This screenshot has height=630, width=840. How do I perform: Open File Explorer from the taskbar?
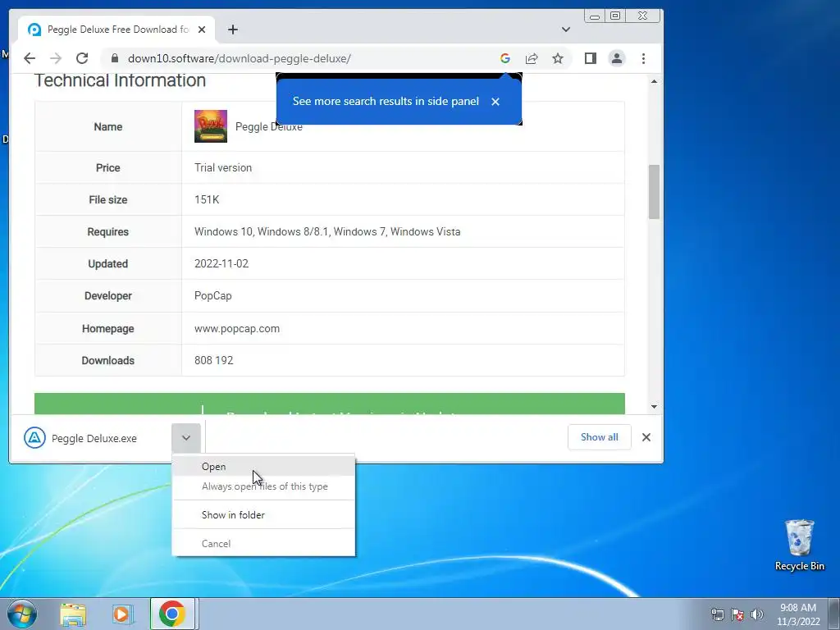73,614
